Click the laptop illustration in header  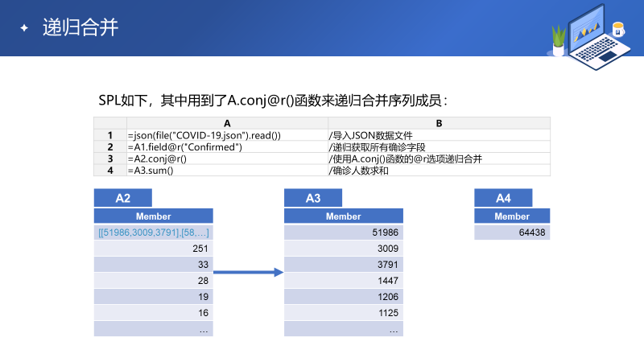(x=589, y=36)
